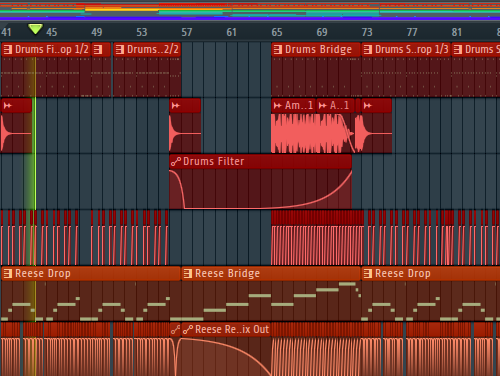Open the Reese Bridge pattern clip icon

[188, 274]
